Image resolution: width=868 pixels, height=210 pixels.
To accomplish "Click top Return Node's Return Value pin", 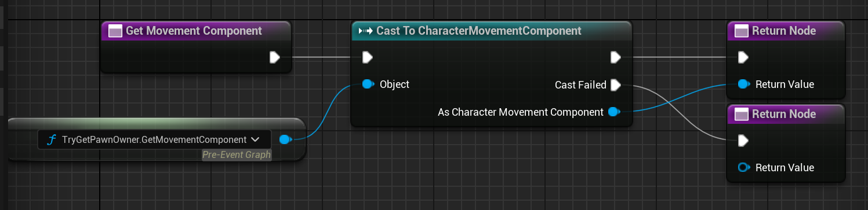I will [x=744, y=84].
